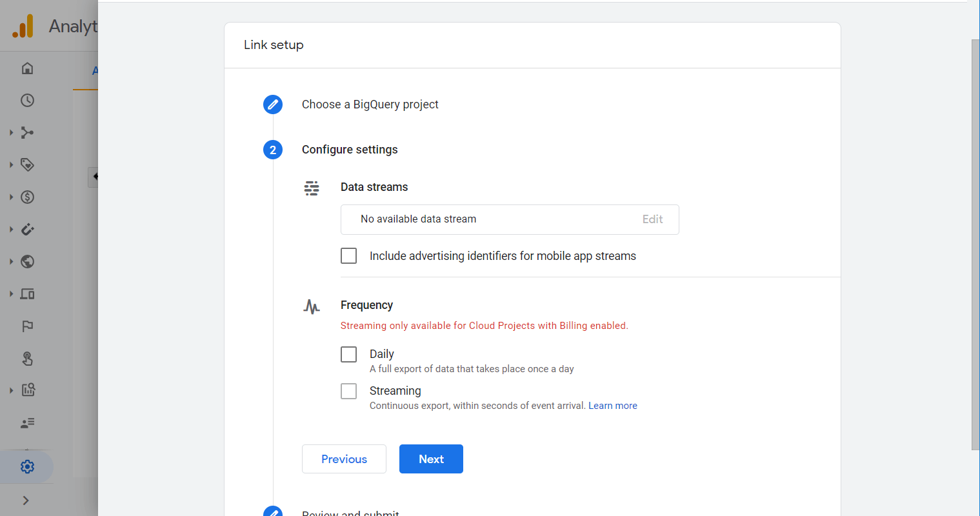The height and width of the screenshot is (516, 980).
Task: Select the Choose a BigQuery project step
Action: pos(370,104)
